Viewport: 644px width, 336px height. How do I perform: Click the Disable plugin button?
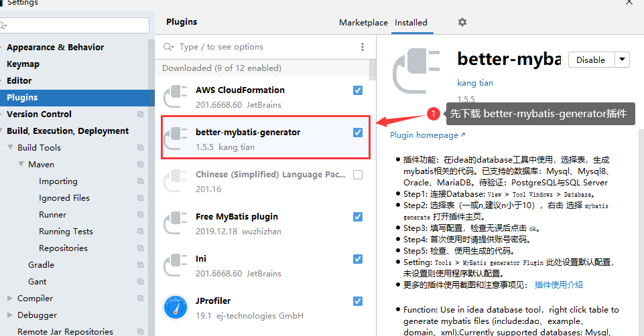coord(591,60)
